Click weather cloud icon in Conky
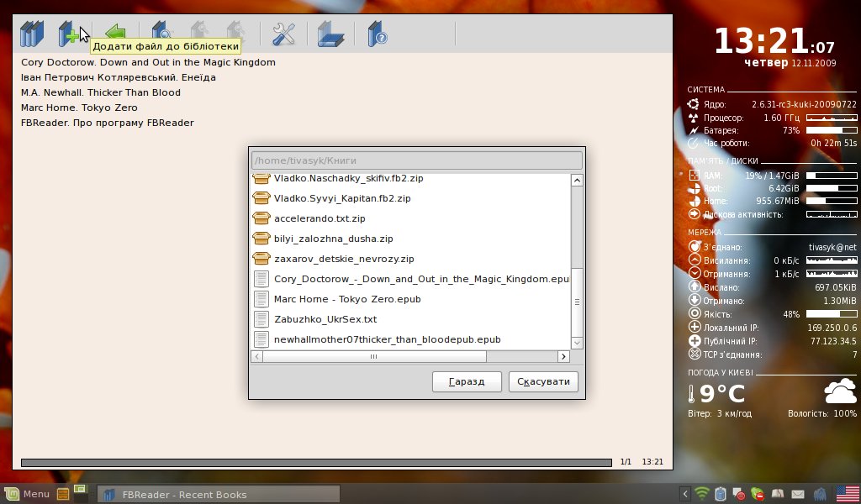This screenshot has height=504, width=861. (x=840, y=391)
